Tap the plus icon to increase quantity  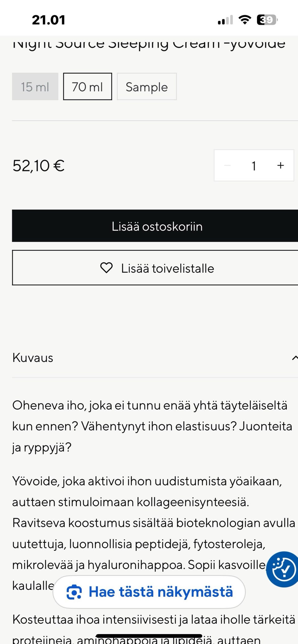pos(280,165)
